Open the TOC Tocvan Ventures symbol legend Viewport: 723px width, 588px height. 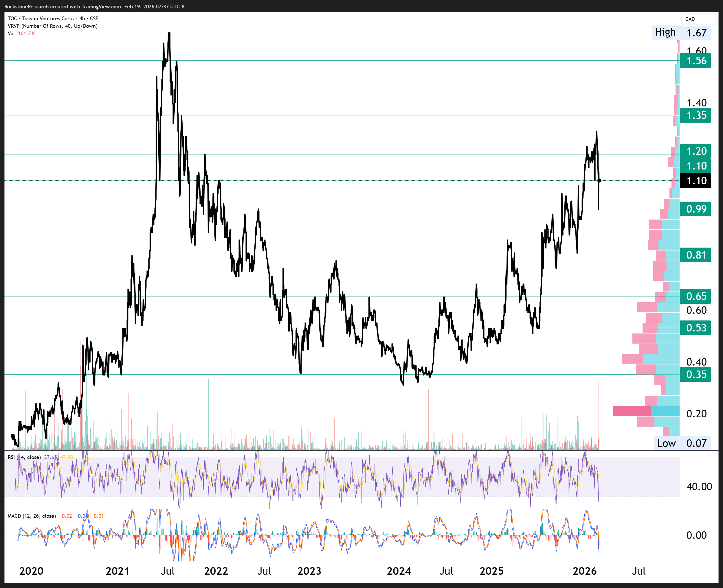point(53,19)
